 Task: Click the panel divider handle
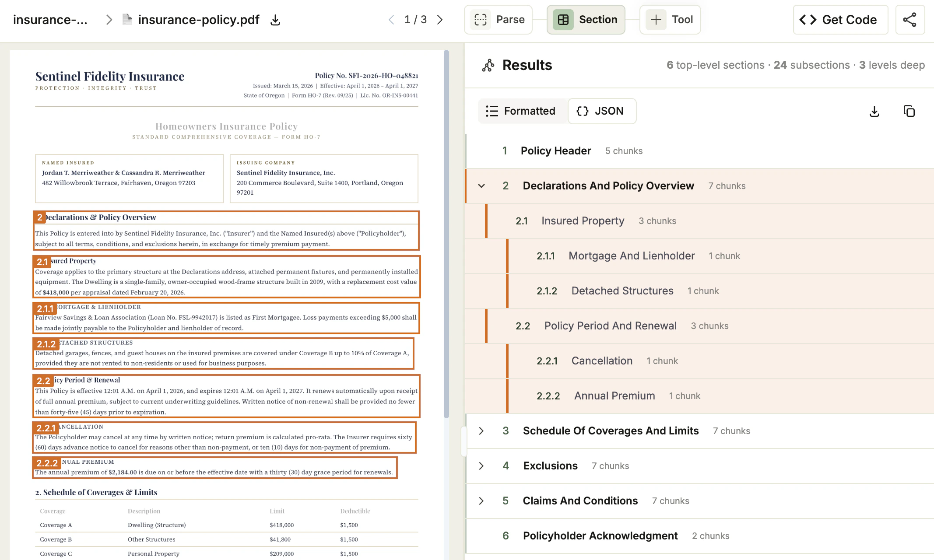coord(464,442)
